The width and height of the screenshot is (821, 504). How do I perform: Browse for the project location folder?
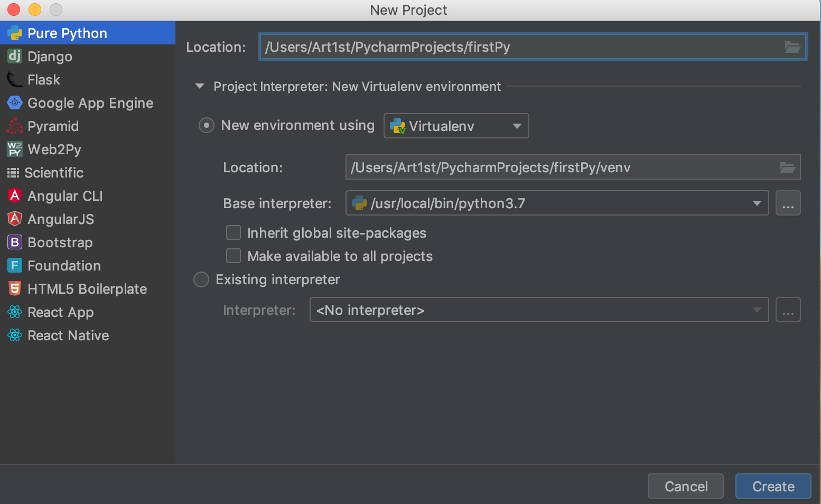(x=792, y=46)
